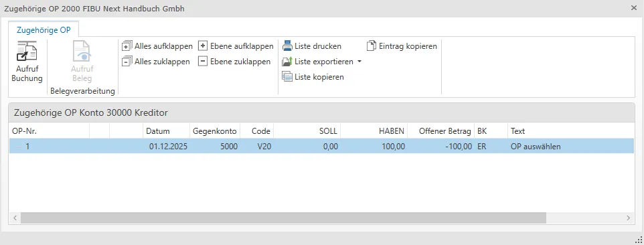Close the Zugehörige OP window
Screen dimensions: 644x245
[x=634, y=7]
